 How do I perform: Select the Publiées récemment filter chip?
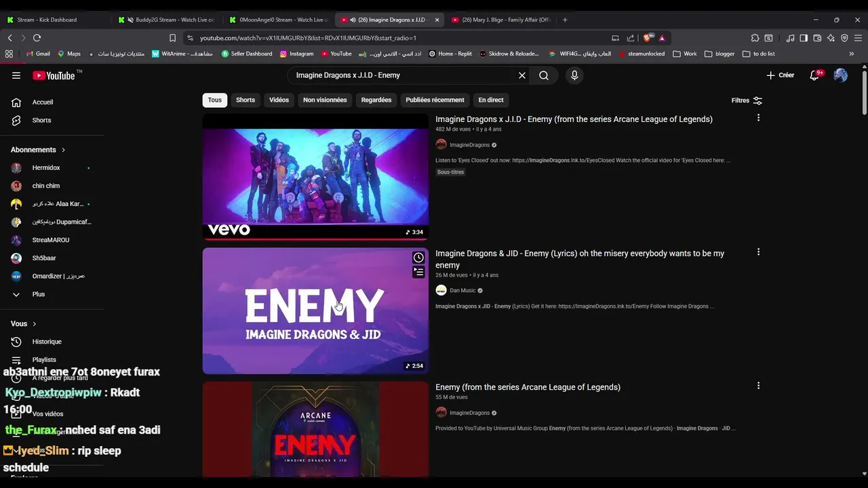pyautogui.click(x=435, y=100)
